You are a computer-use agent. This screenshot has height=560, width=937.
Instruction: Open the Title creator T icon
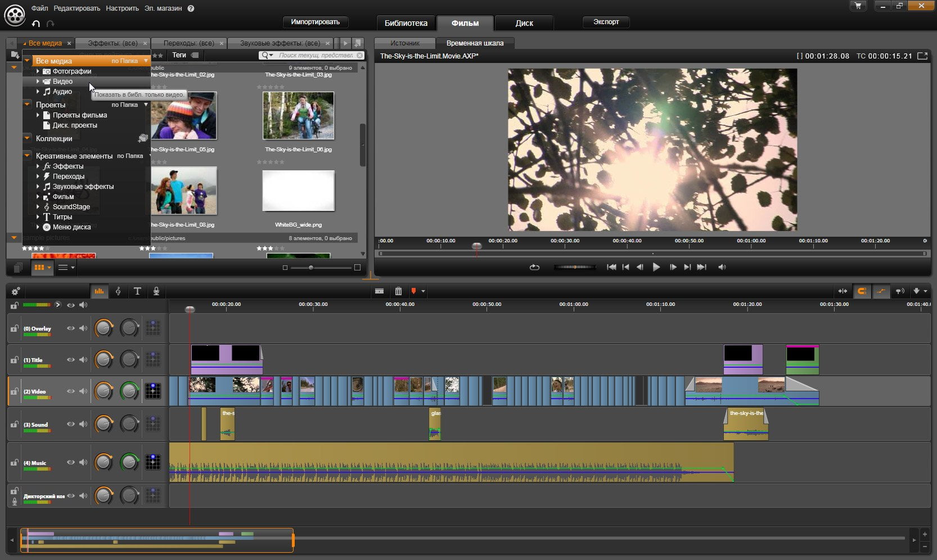(137, 291)
